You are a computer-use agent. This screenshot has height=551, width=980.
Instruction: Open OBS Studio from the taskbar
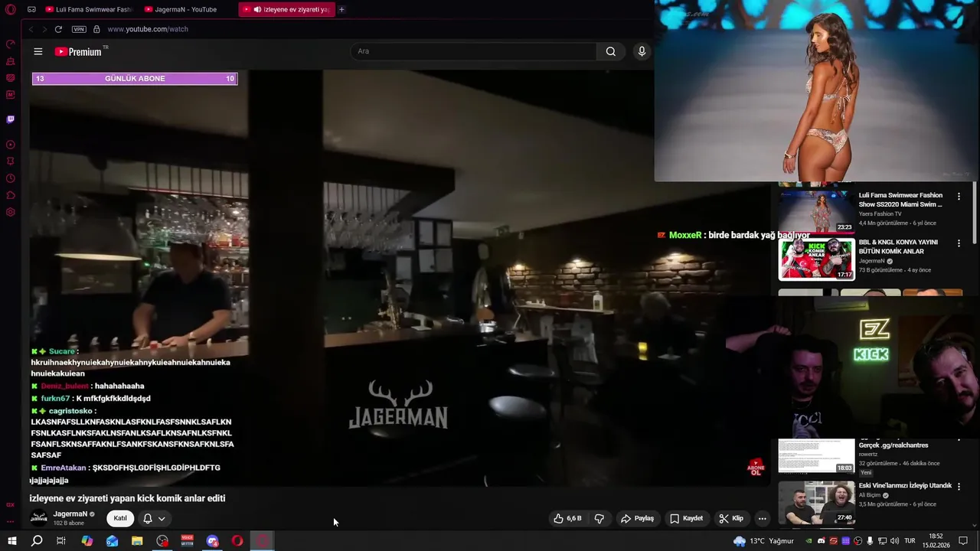162,541
